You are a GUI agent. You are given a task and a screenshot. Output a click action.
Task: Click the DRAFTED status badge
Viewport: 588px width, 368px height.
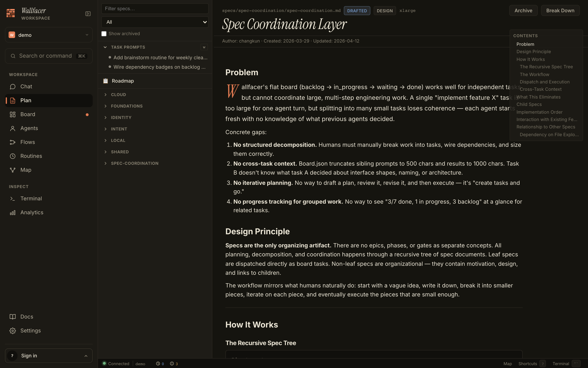pyautogui.click(x=357, y=11)
